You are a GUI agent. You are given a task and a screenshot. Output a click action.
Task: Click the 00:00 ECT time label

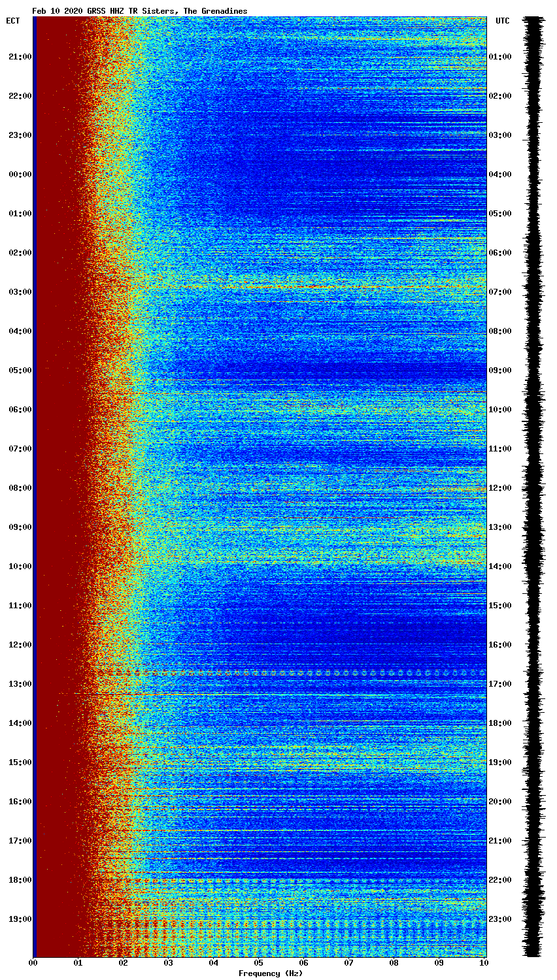19,174
